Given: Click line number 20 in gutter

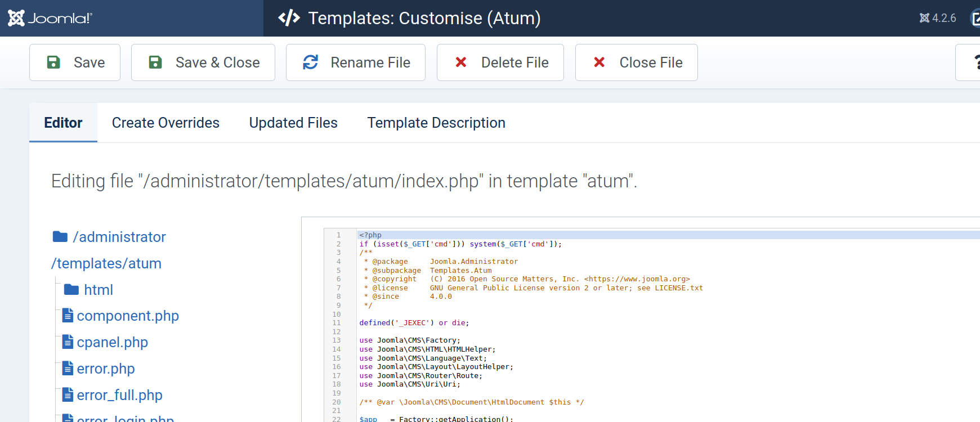Looking at the screenshot, I should [337, 402].
